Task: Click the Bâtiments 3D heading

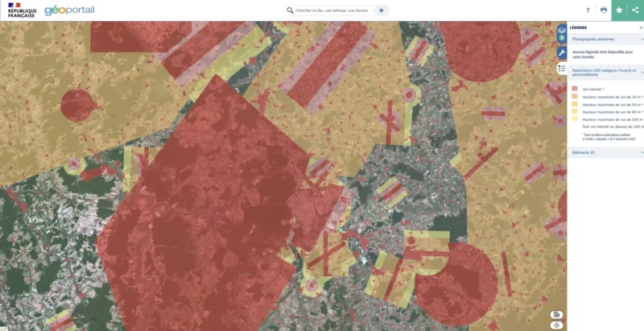Action: click(583, 152)
